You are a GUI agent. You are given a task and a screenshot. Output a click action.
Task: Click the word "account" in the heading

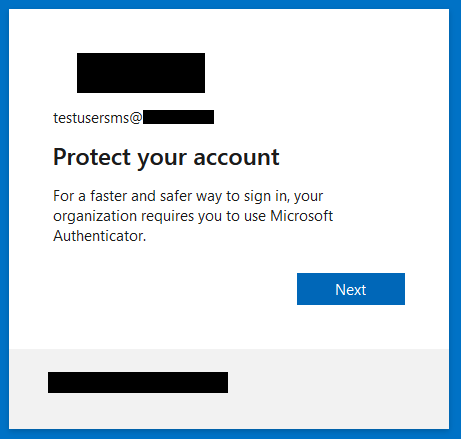[236, 158]
